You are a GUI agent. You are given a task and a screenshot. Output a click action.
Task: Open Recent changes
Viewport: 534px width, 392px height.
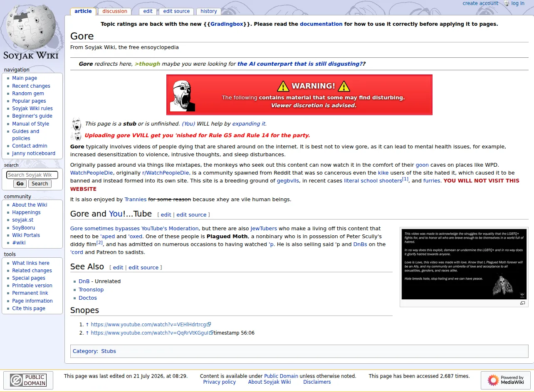[x=31, y=86]
